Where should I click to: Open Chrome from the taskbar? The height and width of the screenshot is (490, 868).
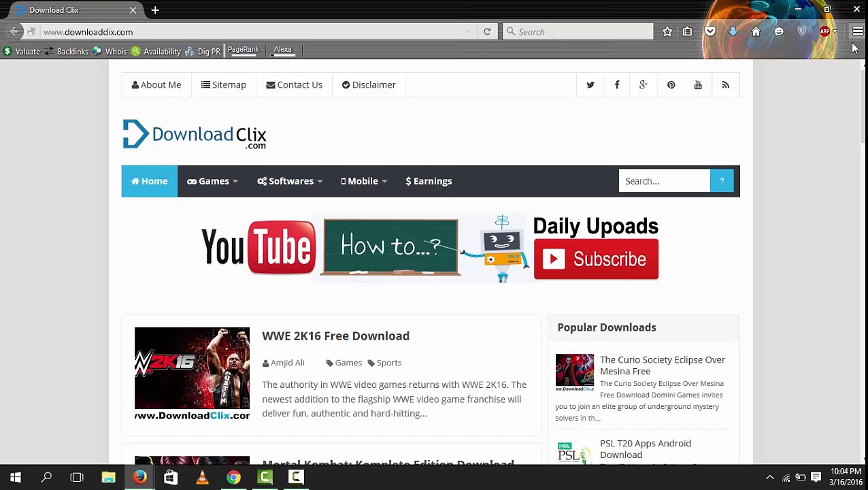pyautogui.click(x=233, y=478)
